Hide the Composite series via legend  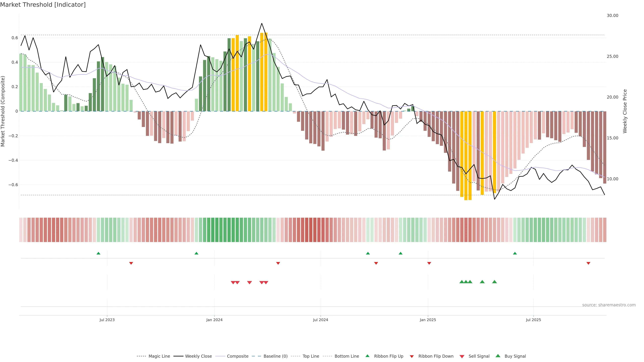[237, 356]
